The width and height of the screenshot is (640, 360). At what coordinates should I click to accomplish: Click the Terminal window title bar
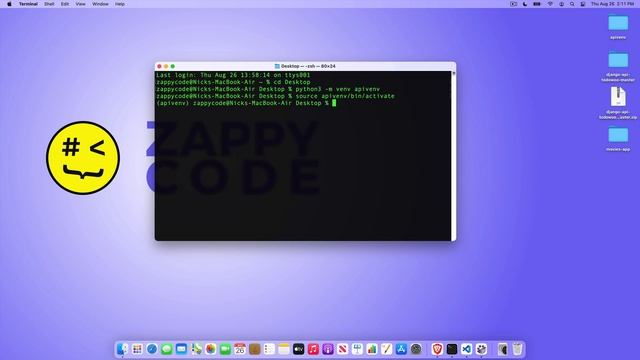[x=305, y=66]
